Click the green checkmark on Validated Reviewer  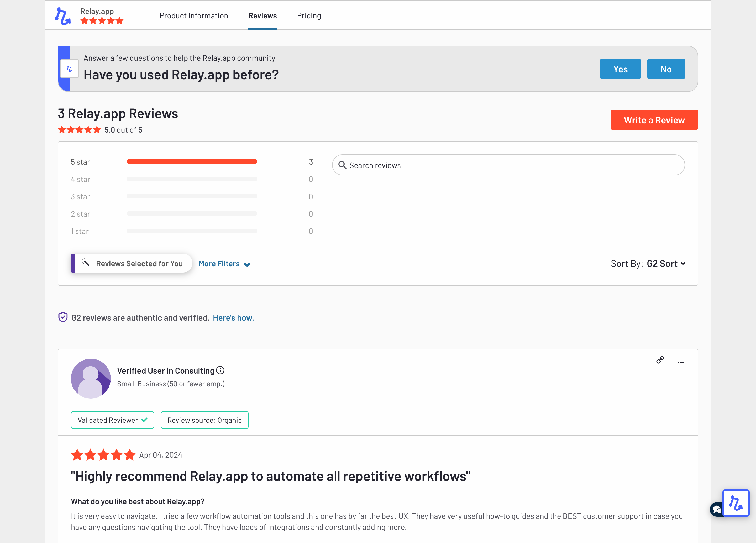(144, 420)
